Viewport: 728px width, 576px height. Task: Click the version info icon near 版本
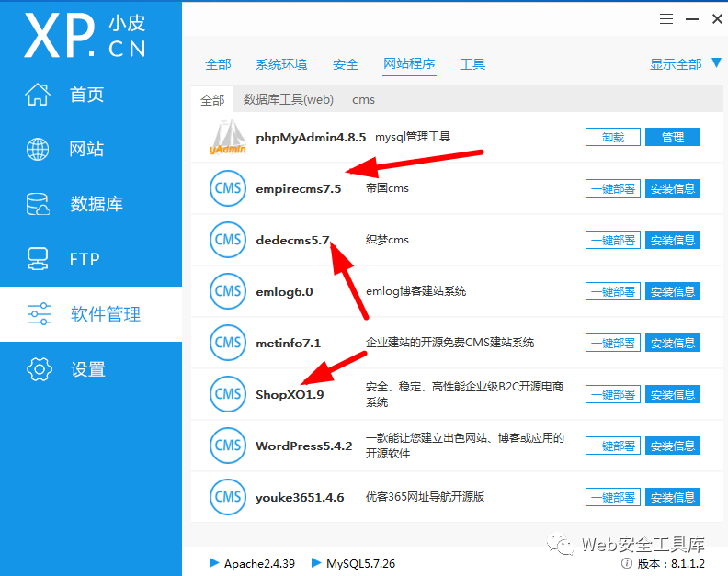pyautogui.click(x=627, y=563)
